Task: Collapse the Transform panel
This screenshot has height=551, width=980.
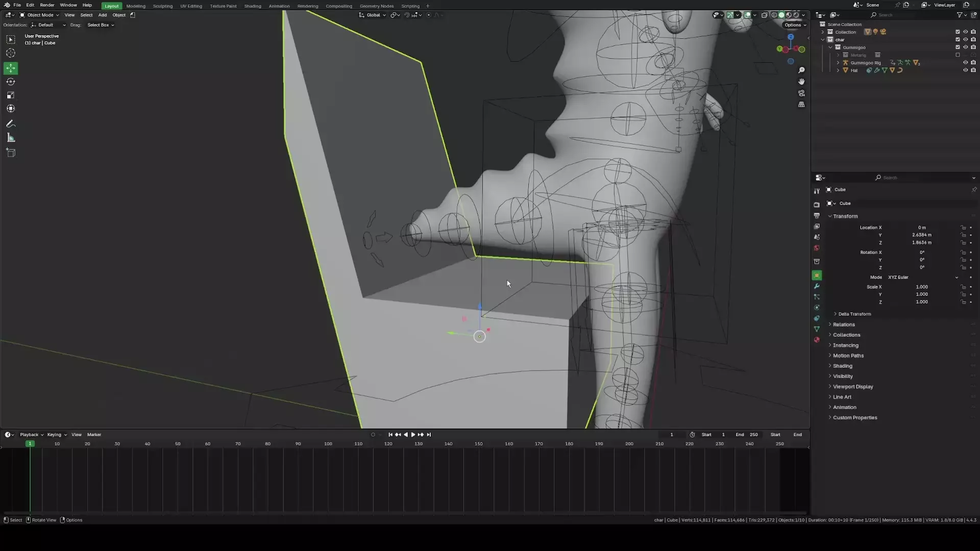Action: point(845,216)
